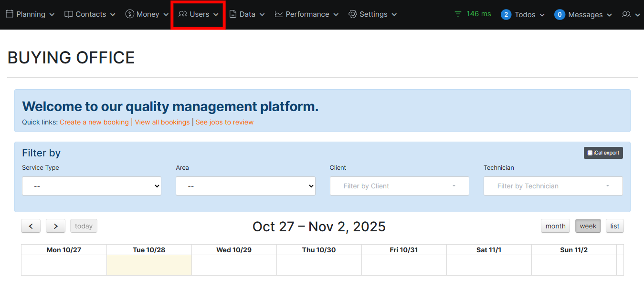Expand the Filter by Client dropdown
The height and width of the screenshot is (299, 644).
[x=399, y=186]
